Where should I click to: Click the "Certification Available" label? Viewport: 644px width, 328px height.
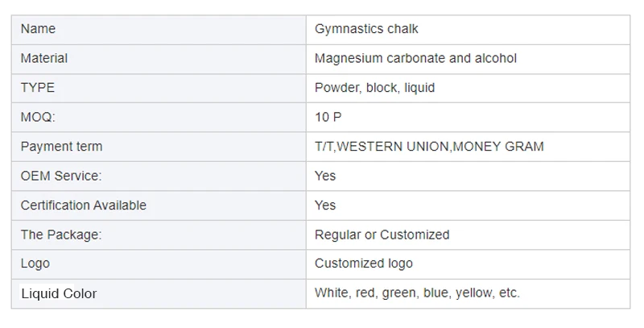pos(84,206)
